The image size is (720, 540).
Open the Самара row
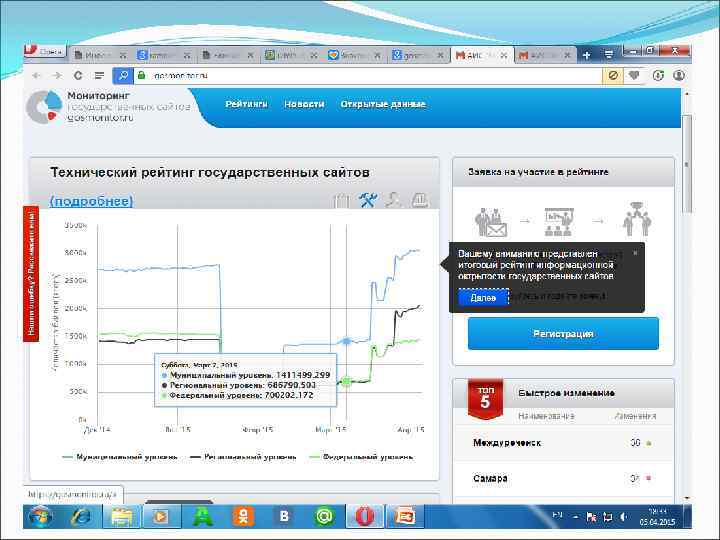pos(564,478)
